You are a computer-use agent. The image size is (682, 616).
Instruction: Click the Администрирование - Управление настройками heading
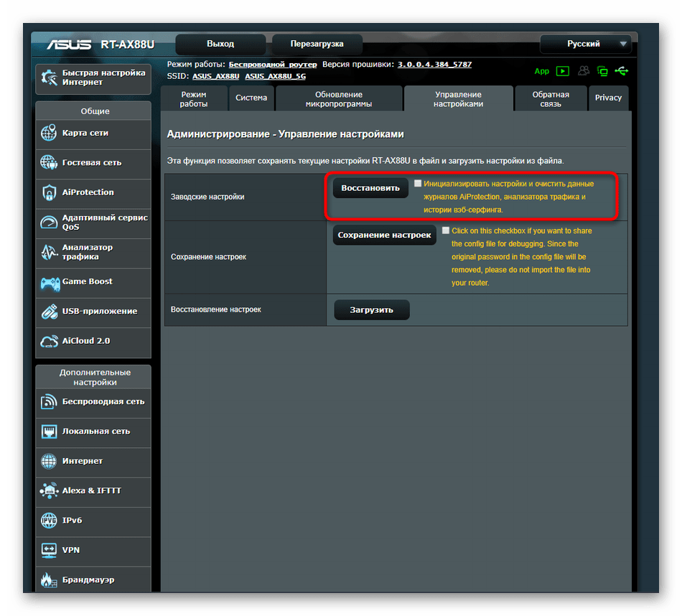pos(285,134)
